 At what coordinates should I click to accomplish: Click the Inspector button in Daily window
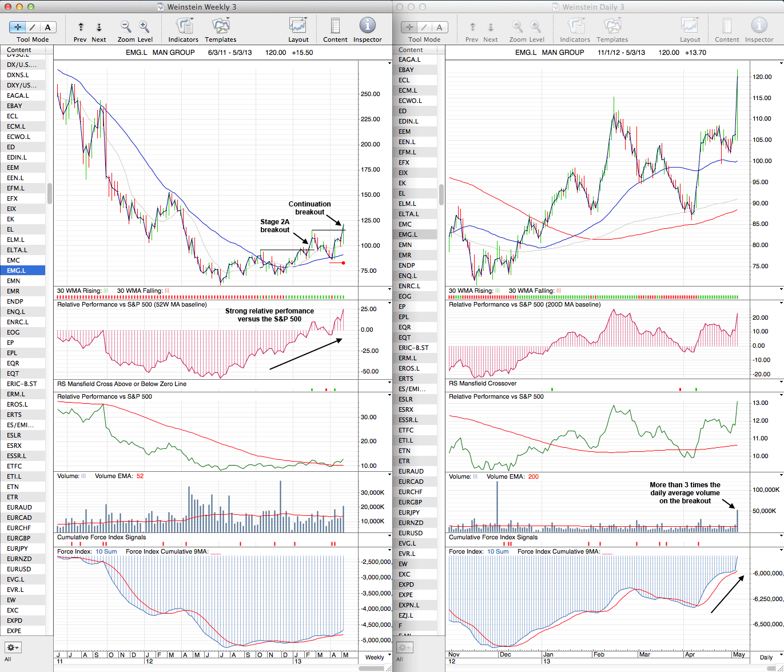[x=759, y=27]
